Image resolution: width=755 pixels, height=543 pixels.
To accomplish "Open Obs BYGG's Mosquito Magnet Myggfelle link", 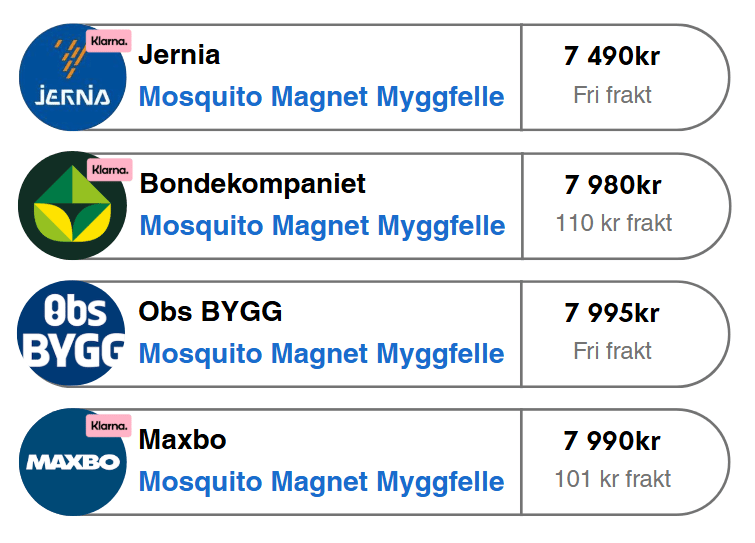I will click(x=322, y=354).
